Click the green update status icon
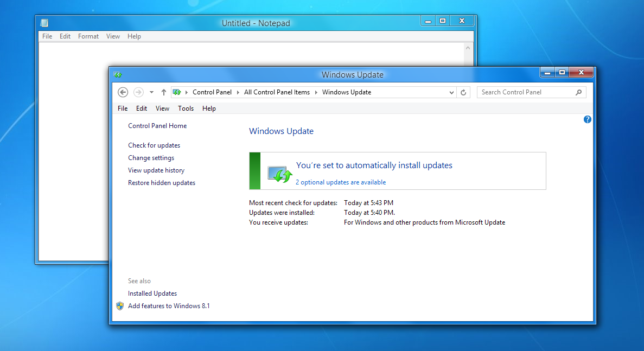 coord(279,173)
